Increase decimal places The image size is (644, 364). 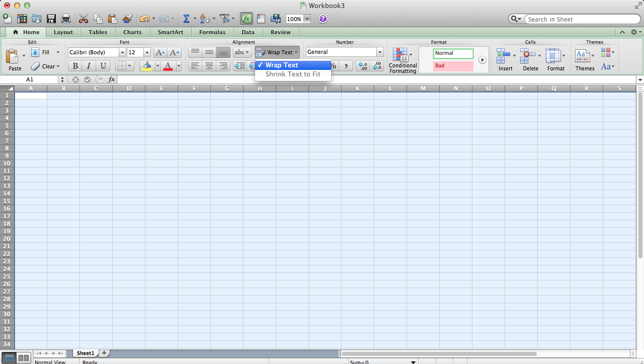click(362, 66)
